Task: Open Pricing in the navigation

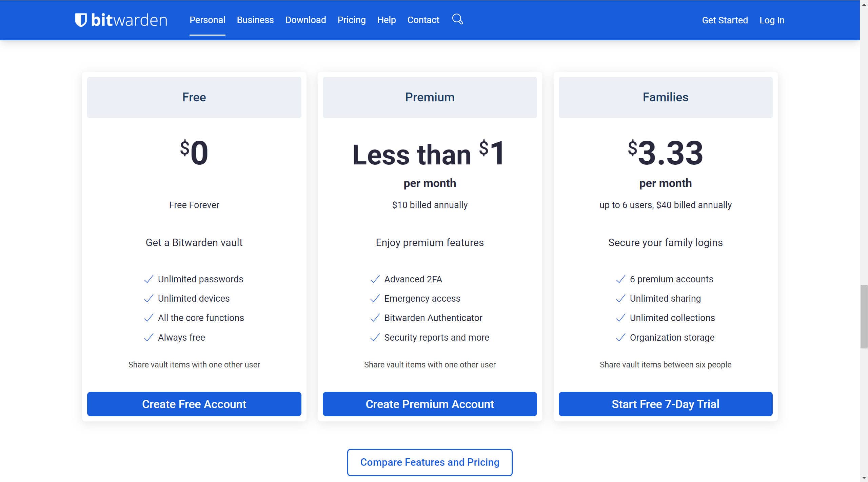Action: click(x=351, y=20)
